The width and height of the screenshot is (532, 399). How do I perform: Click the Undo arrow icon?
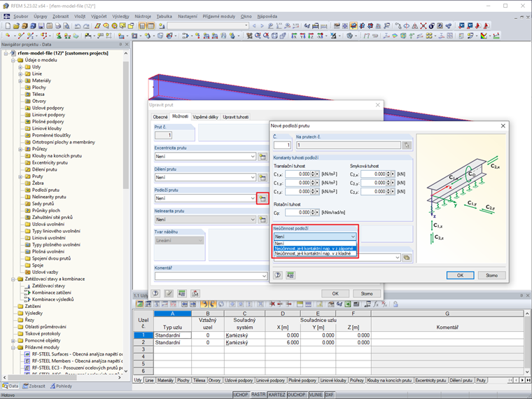tap(78, 26)
